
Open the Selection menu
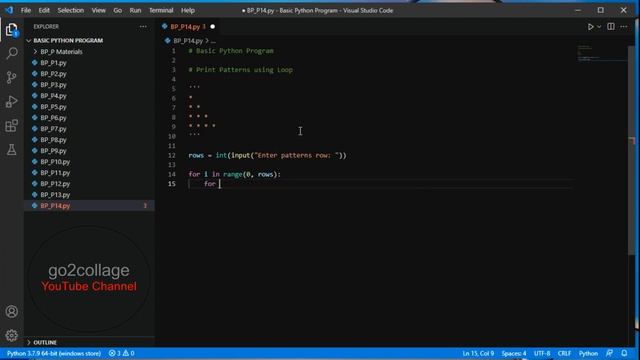[71, 10]
